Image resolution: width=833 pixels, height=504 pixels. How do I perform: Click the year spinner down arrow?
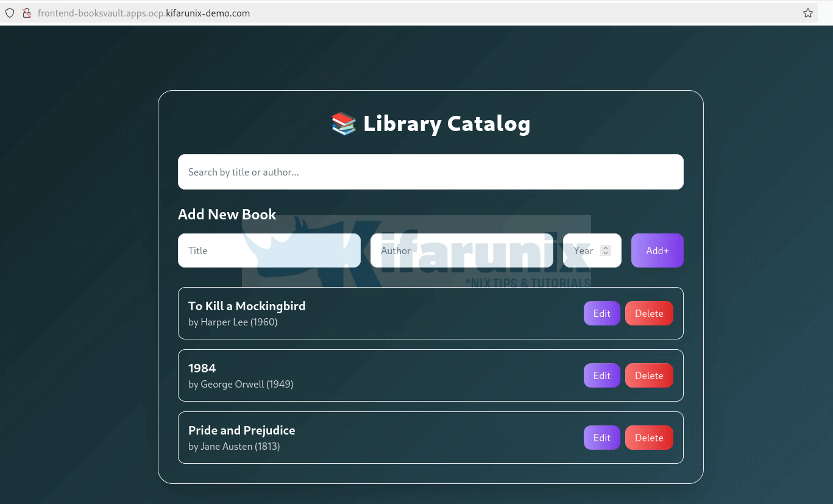[x=605, y=254]
